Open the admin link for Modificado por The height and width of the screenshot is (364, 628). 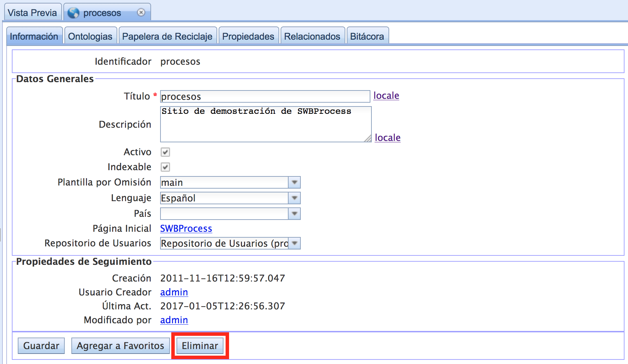[x=174, y=320]
